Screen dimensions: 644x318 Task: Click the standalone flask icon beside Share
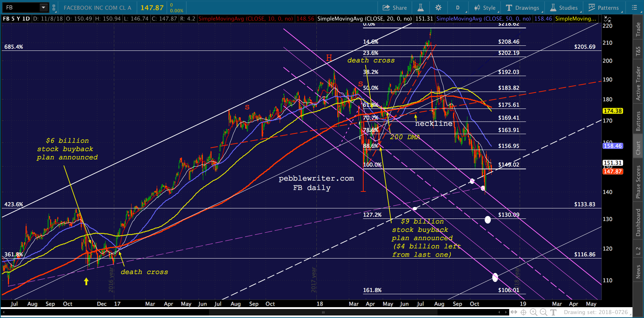click(x=421, y=8)
